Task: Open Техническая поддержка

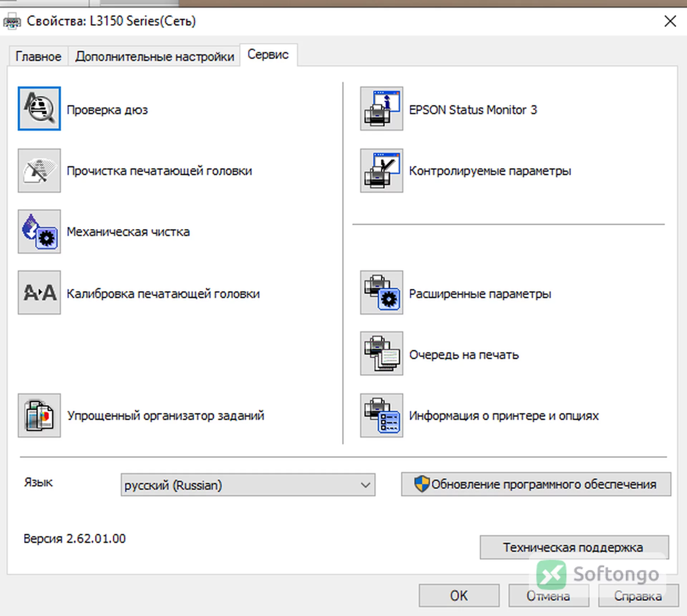Action: [574, 547]
